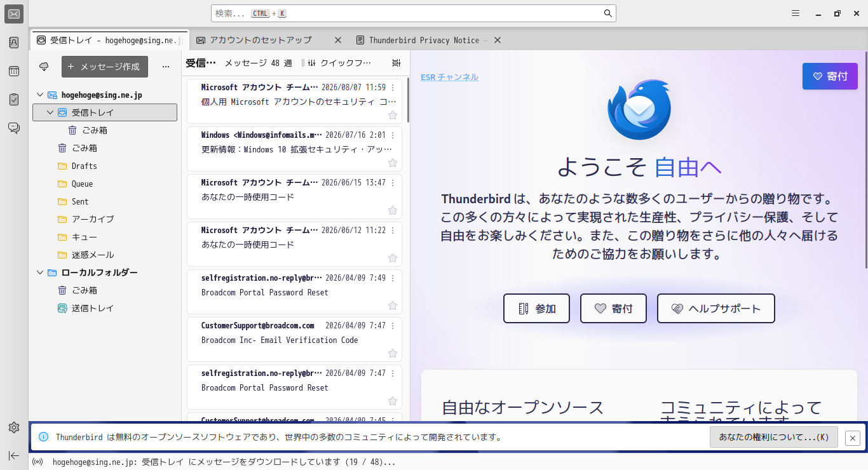Collapse the ローカルフォルダー expander
Viewport: 868px width, 470px height.
40,272
